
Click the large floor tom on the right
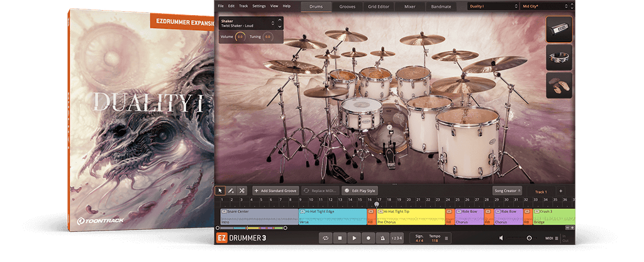(467, 142)
